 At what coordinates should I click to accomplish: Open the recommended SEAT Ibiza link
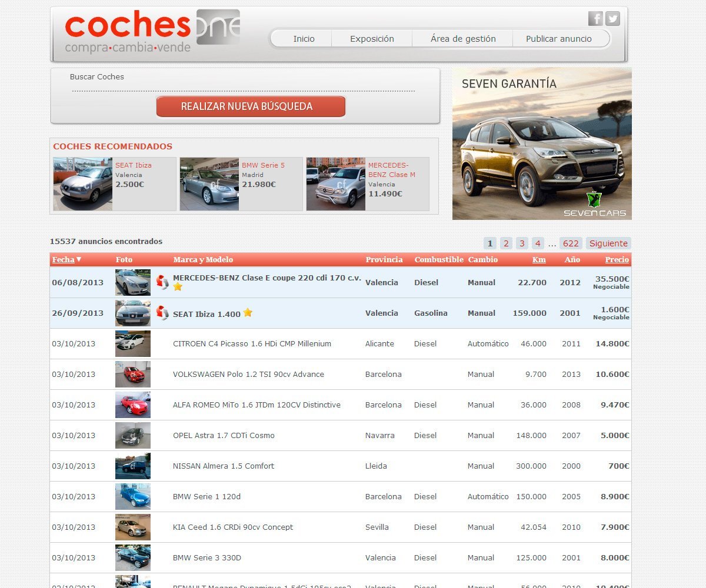pyautogui.click(x=134, y=165)
